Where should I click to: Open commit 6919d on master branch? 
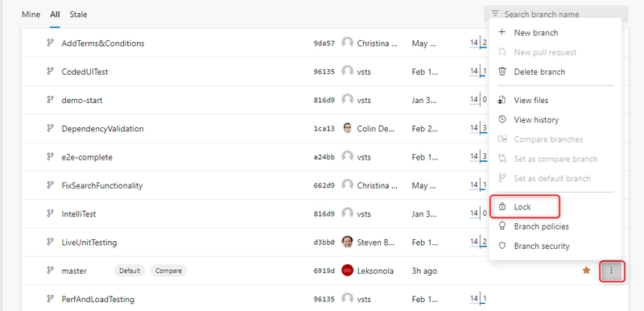[324, 271]
